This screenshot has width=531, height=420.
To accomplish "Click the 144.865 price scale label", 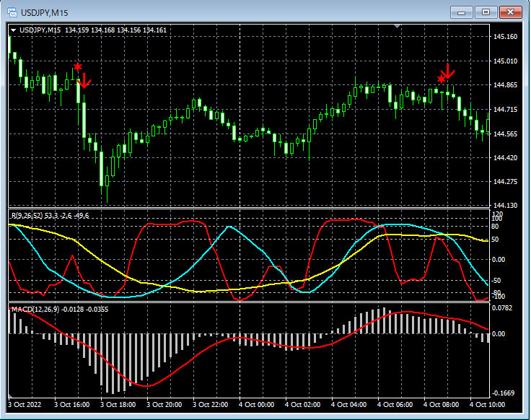I will [505, 85].
